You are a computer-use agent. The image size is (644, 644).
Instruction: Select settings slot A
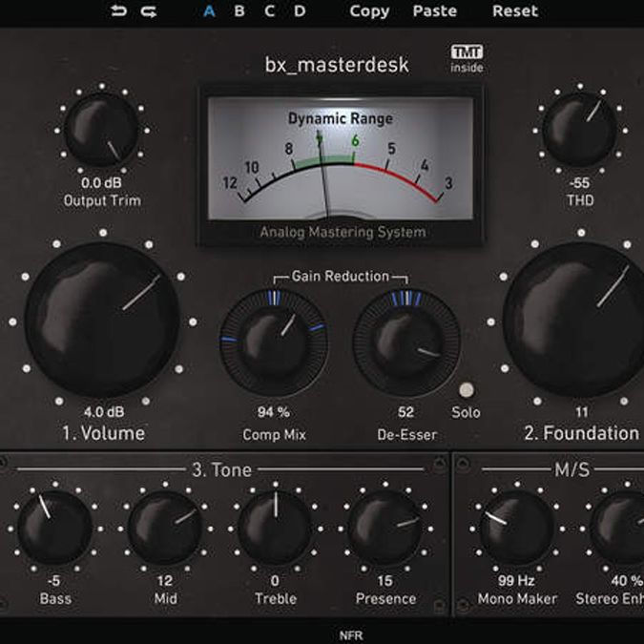210,11
